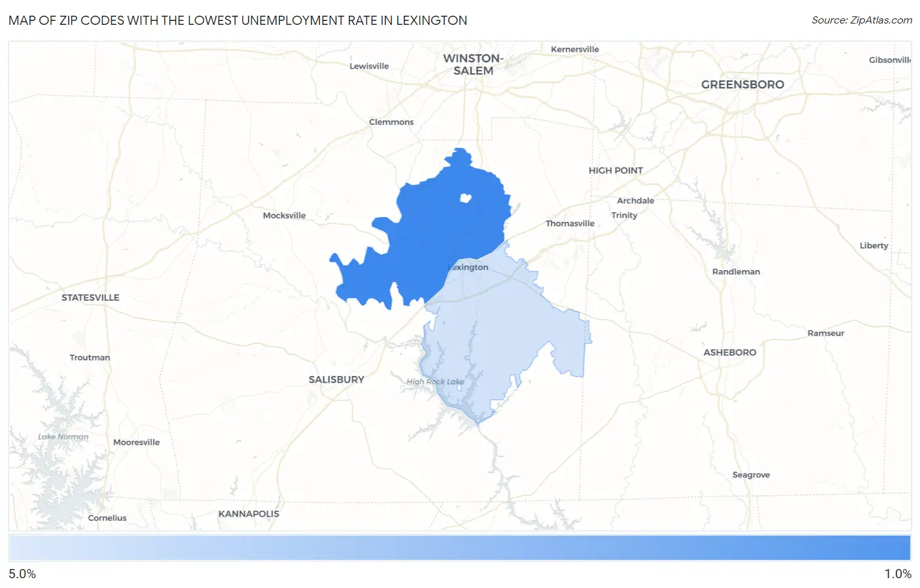Click the Thomasville map label
The width and height of the screenshot is (920, 588).
570,223
